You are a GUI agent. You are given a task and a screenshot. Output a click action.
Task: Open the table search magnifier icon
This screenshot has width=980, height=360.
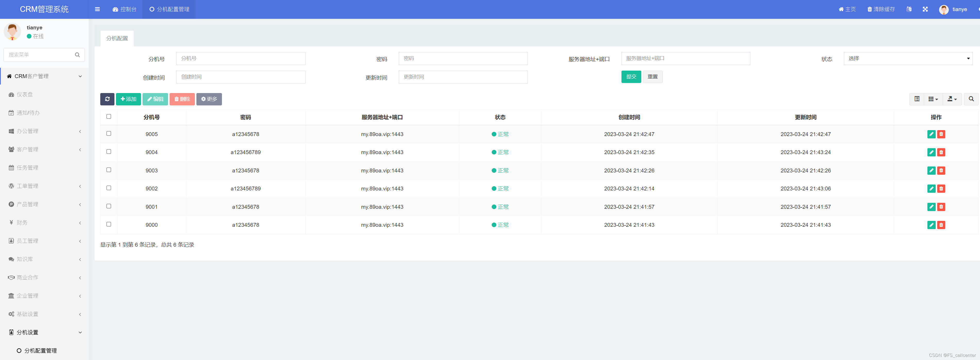point(971,99)
